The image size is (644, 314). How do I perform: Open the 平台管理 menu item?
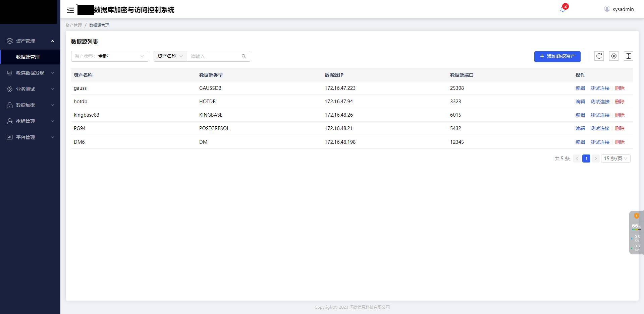30,137
